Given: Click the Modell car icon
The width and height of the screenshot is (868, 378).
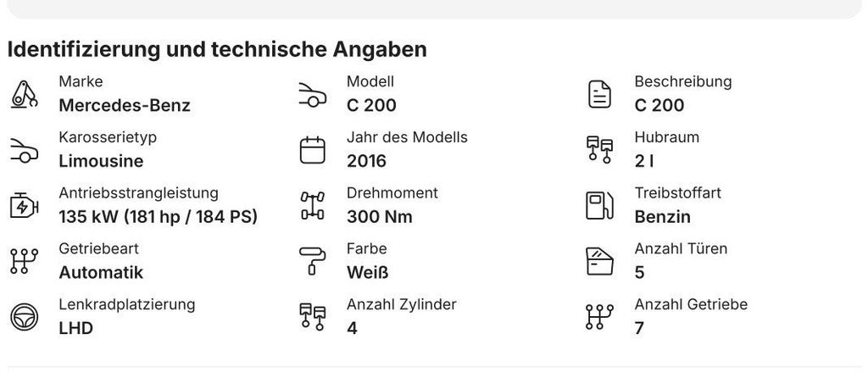Looking at the screenshot, I should [312, 95].
